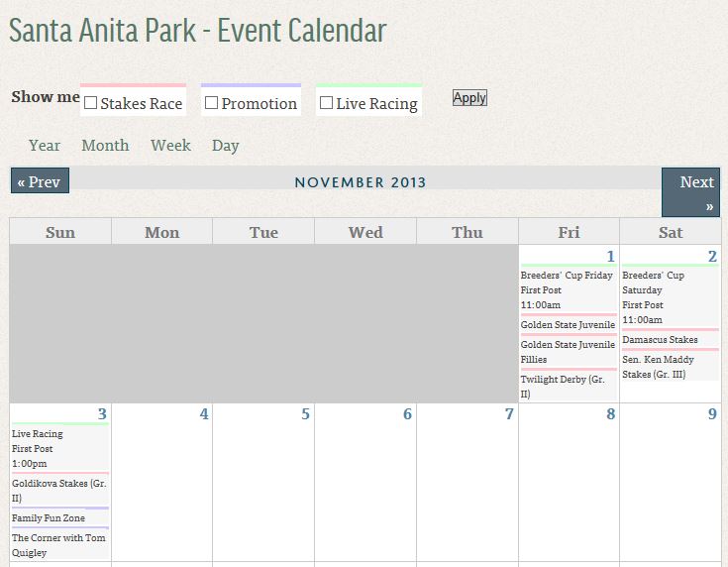Click the Fri column header
Viewport: 728px width, 567px height.
(570, 232)
